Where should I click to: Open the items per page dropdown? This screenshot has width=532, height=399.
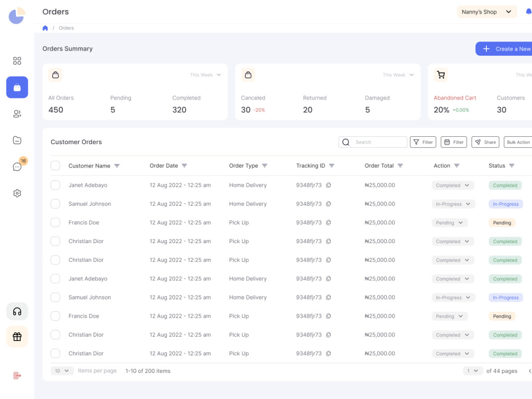coord(62,371)
